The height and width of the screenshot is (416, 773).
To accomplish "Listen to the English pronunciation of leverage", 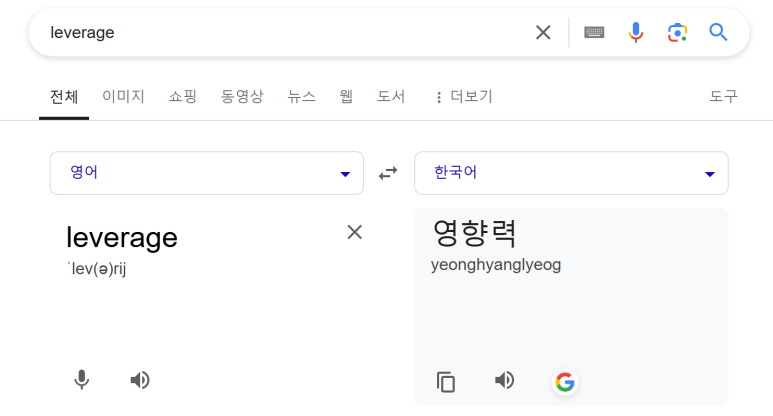I will 140,380.
